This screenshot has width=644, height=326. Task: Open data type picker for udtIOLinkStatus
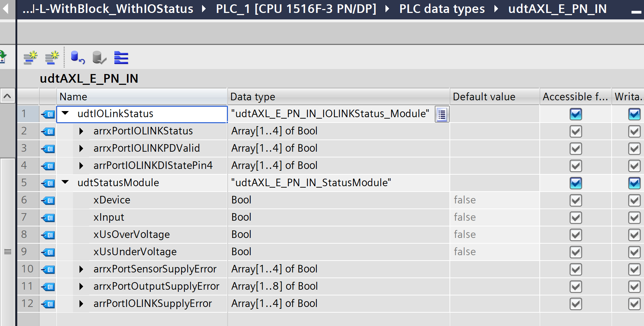442,115
